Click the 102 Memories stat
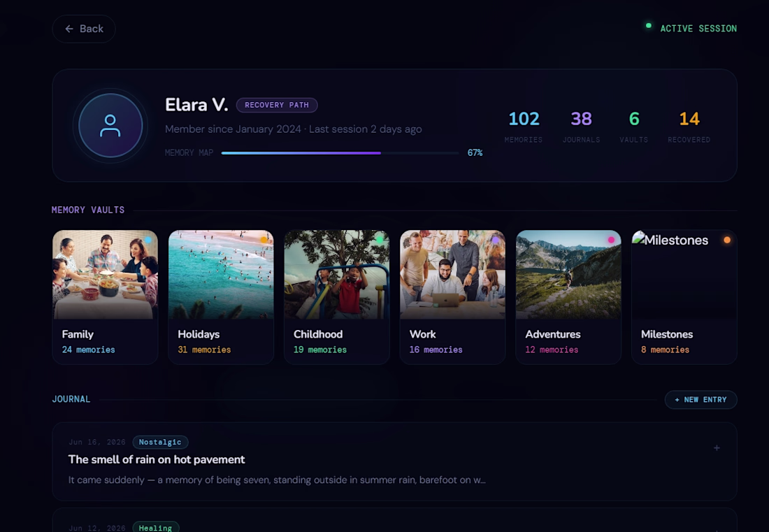769x532 pixels. tap(524, 126)
